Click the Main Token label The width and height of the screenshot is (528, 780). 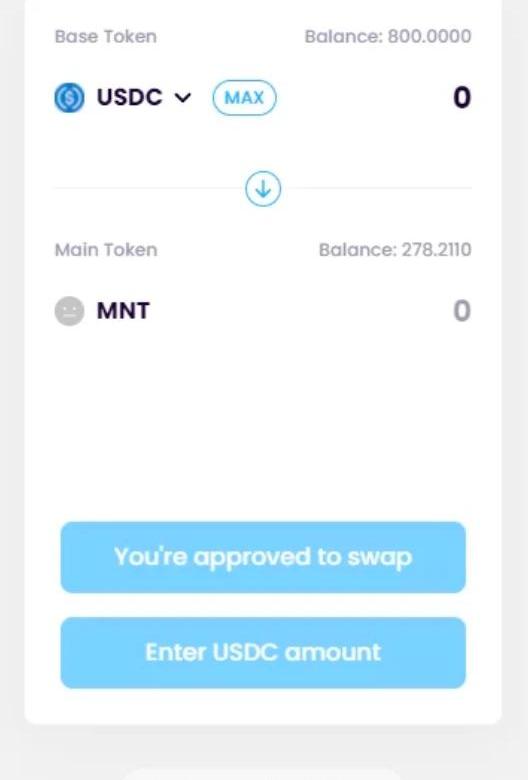[106, 250]
